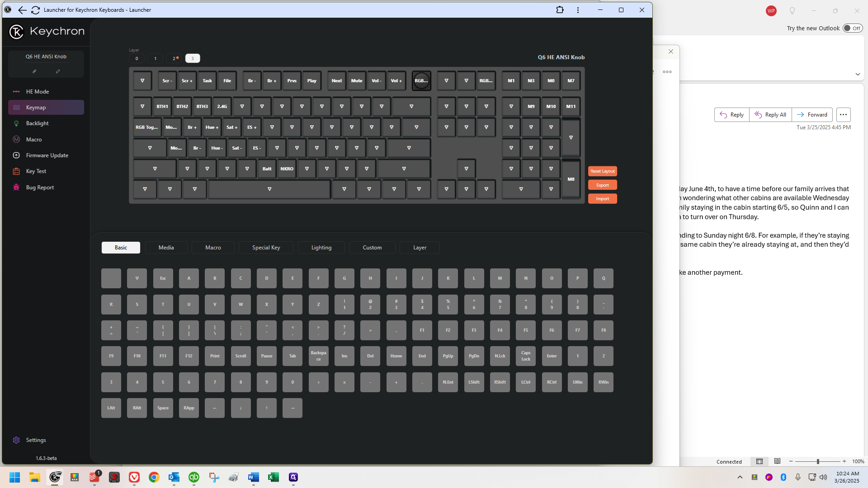Screen dimensions: 868x488
Task: Open the more actions ellipsis button beside Forward
Action: point(843,115)
